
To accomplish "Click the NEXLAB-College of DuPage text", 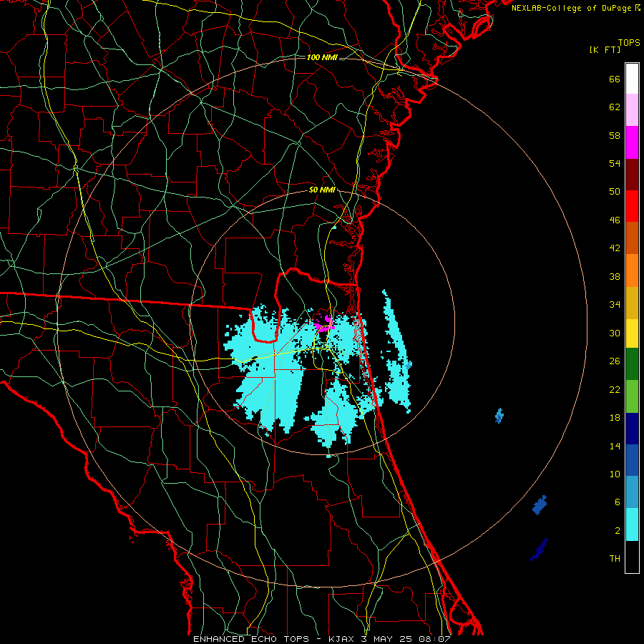I will click(572, 8).
